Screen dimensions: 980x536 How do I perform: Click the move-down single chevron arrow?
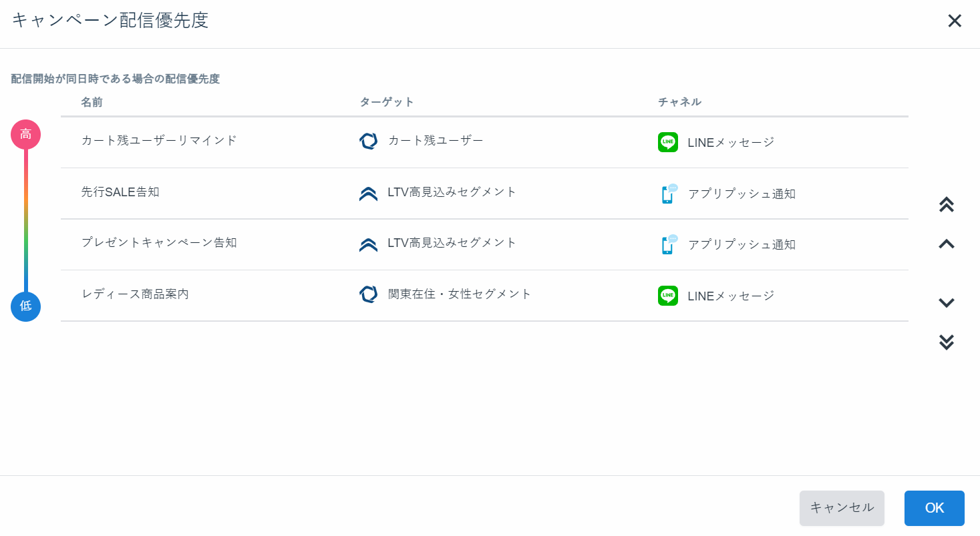[946, 302]
